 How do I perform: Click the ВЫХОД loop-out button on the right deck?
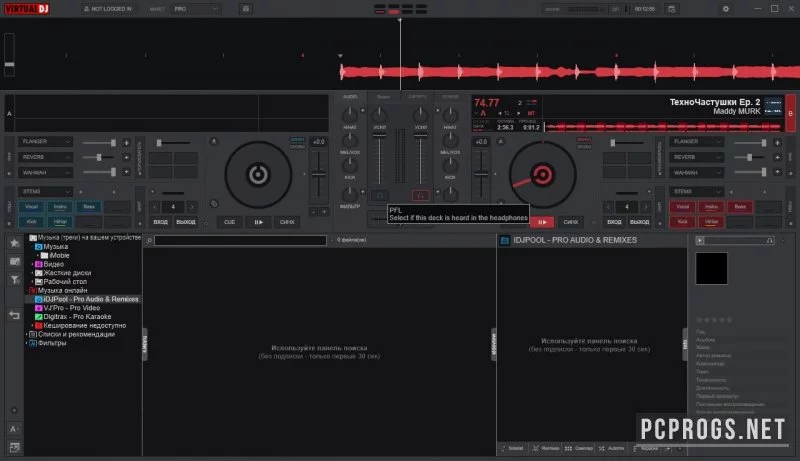point(639,222)
